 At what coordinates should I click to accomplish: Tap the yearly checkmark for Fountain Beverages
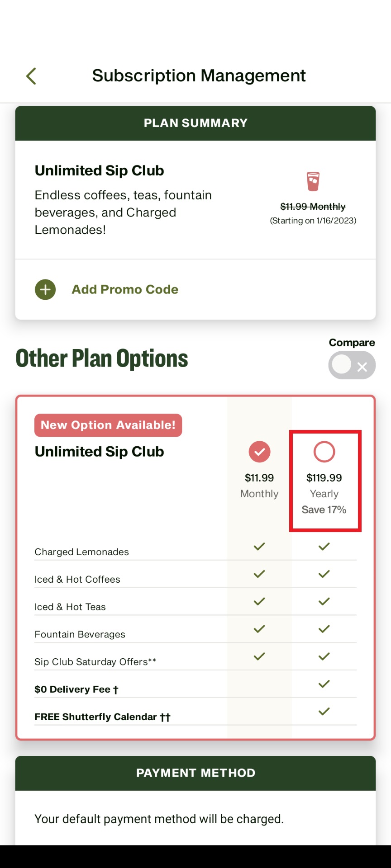tap(324, 629)
